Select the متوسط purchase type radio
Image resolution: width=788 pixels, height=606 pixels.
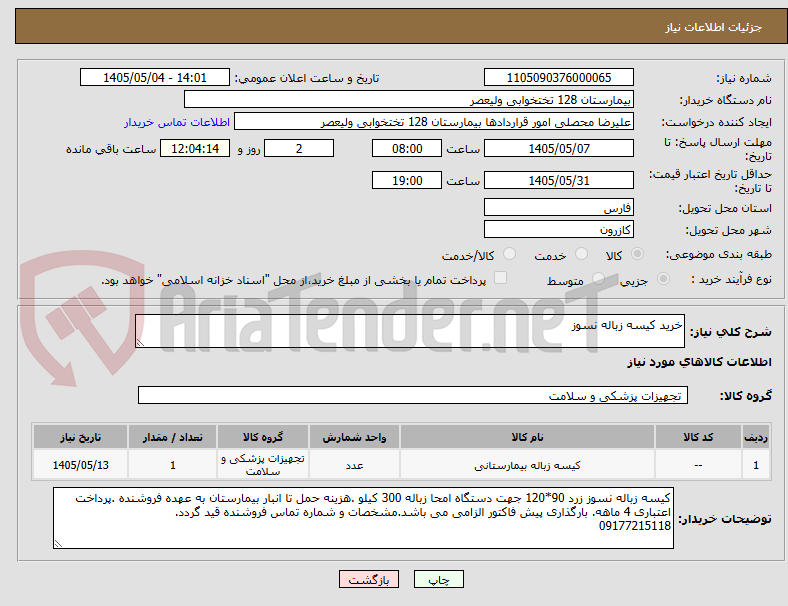(598, 279)
